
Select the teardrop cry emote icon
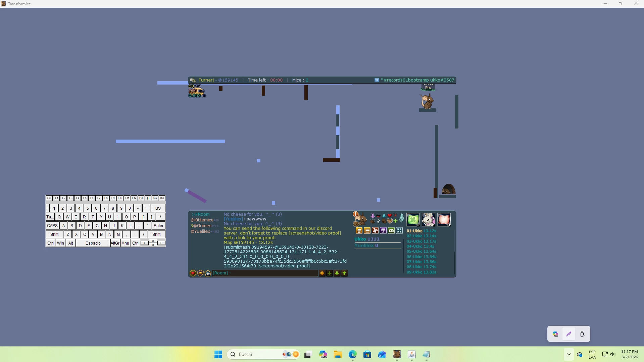384,215
